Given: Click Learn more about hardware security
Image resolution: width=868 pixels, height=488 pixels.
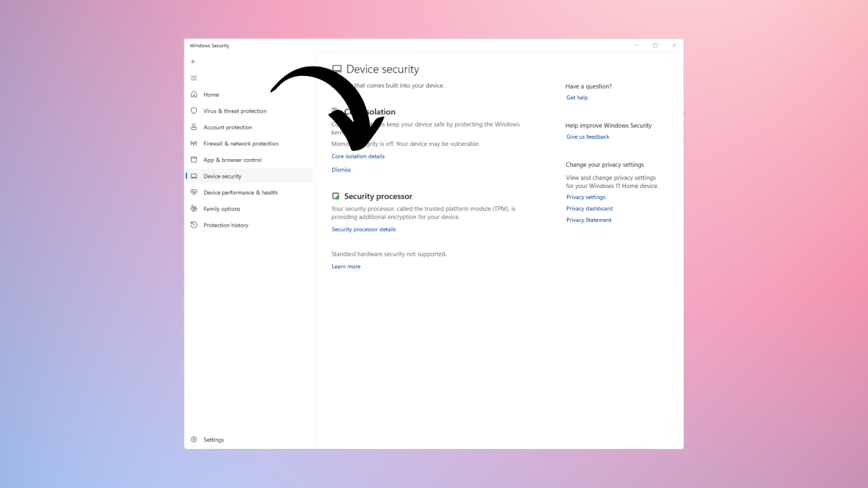Looking at the screenshot, I should [x=346, y=267].
